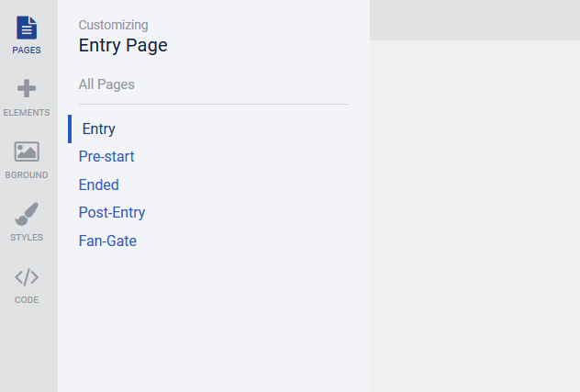This screenshot has height=392, width=580.
Task: Open the Pages document icon
Action: [27, 28]
